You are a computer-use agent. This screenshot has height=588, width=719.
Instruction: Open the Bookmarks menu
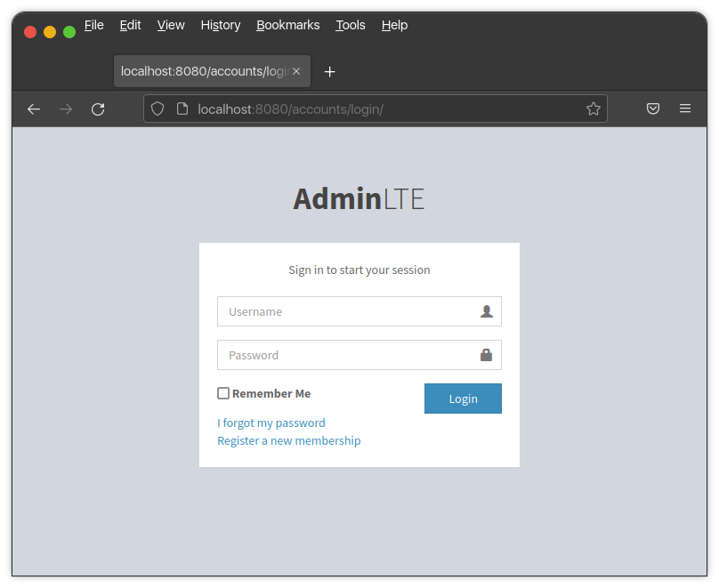(288, 25)
